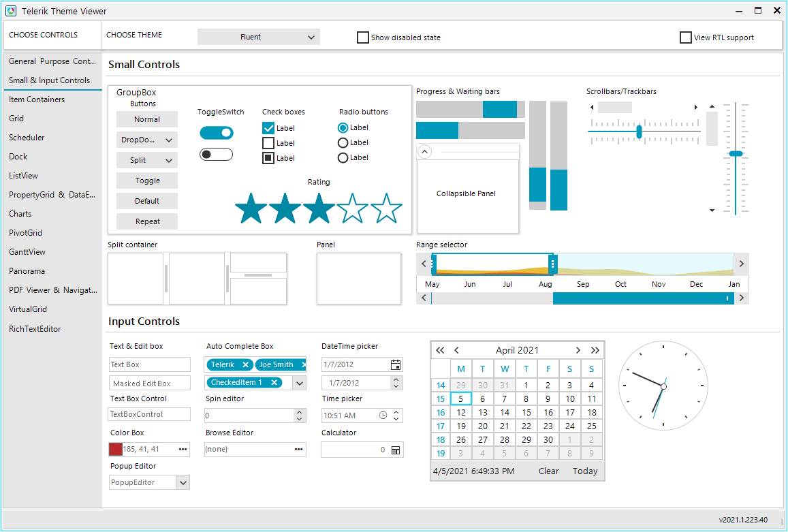The height and width of the screenshot is (532, 788).
Task: Click the Browse Editor ellipsis button
Action: 298,449
